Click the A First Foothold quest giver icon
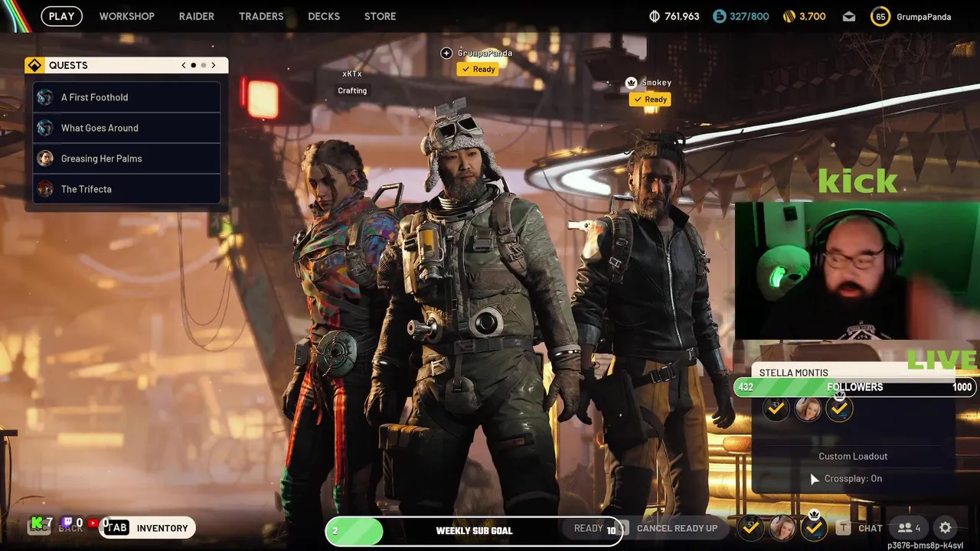Screen dimensions: 980x551 45,97
